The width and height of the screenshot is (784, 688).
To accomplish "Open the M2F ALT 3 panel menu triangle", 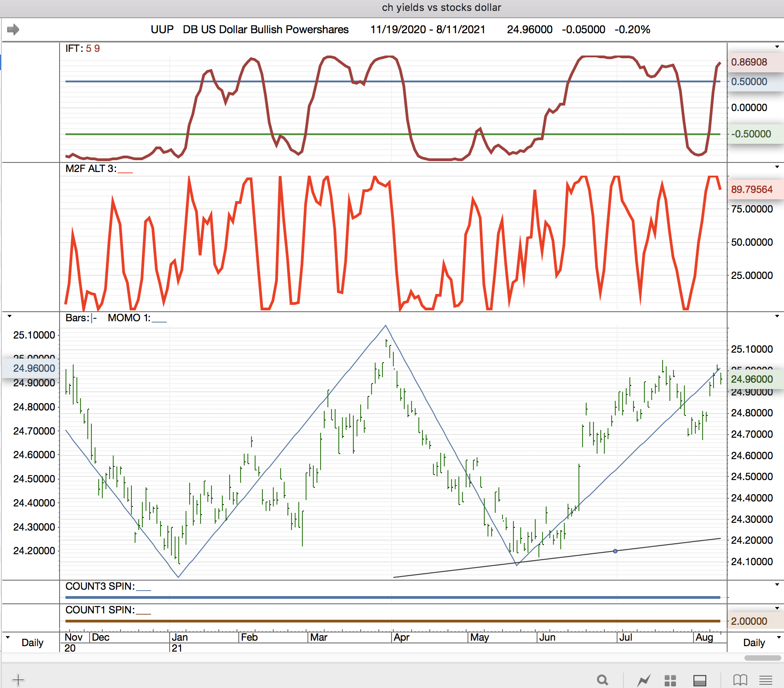I will (777, 167).
